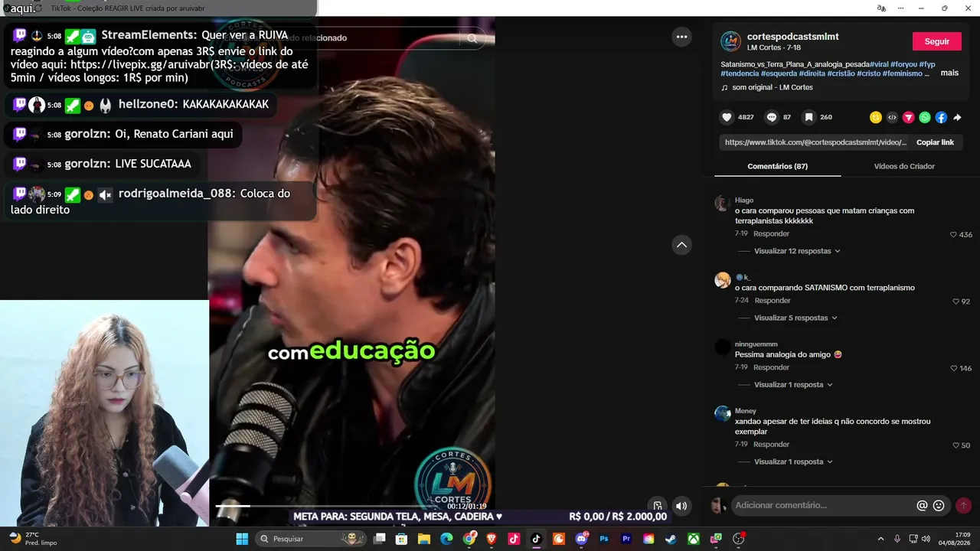This screenshot has width=980, height=551.
Task: Reply to Meney's comment via Responder
Action: (771, 444)
